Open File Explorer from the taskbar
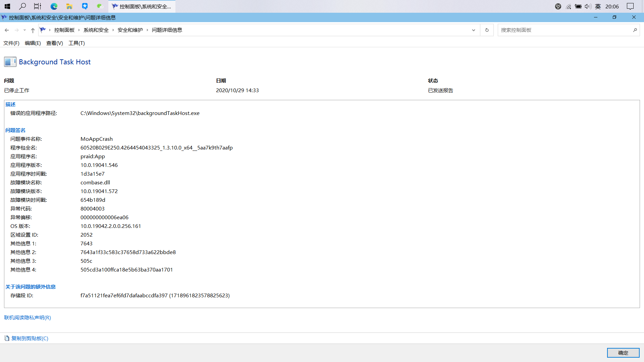Image resolution: width=644 pixels, height=362 pixels. tap(69, 6)
